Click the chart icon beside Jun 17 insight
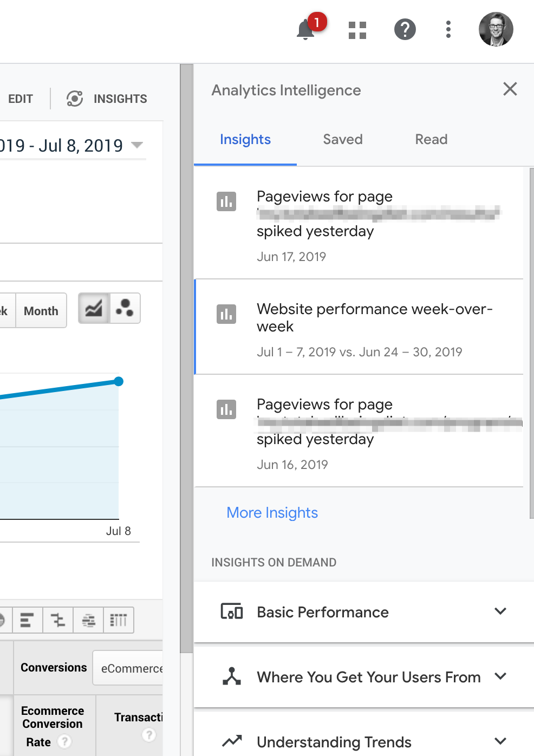 point(226,201)
